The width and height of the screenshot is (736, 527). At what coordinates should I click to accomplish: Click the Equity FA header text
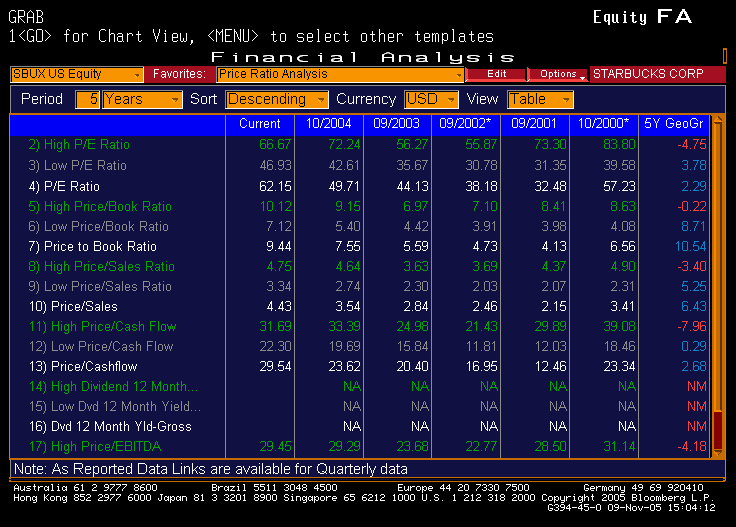tap(643, 17)
